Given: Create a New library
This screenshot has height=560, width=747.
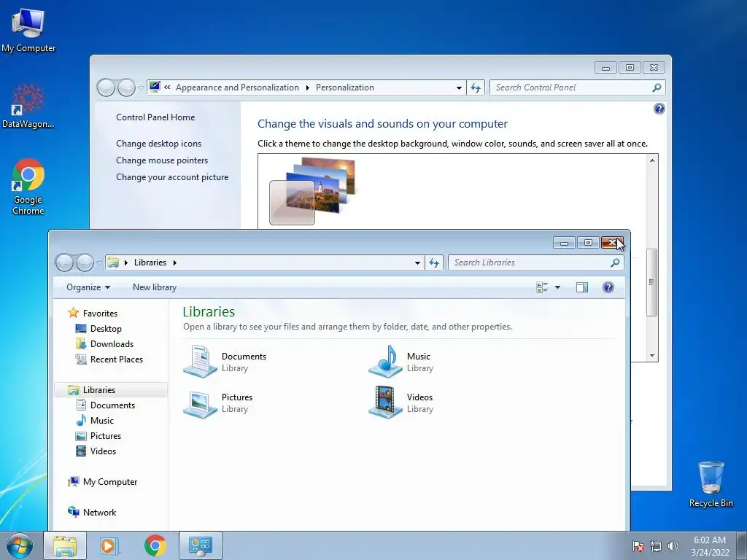Looking at the screenshot, I should point(155,287).
